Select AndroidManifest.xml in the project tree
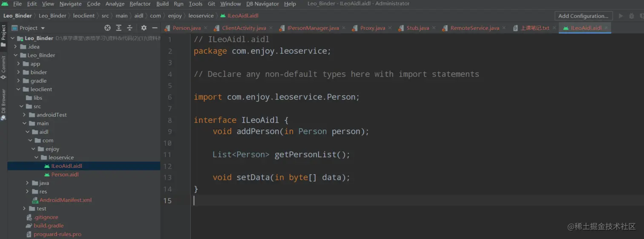This screenshot has width=644, height=239. [x=66, y=200]
